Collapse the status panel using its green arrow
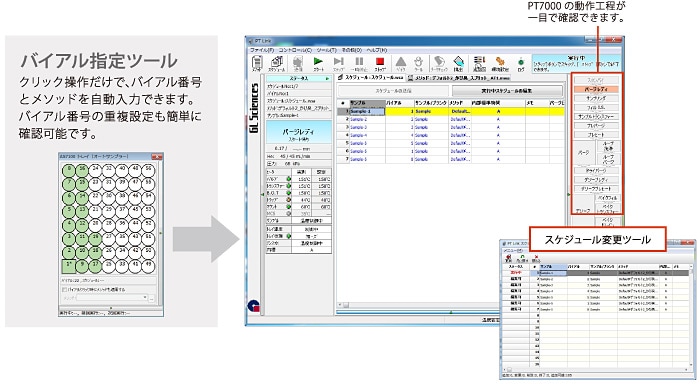This screenshot has height=384, width=700. (x=327, y=79)
